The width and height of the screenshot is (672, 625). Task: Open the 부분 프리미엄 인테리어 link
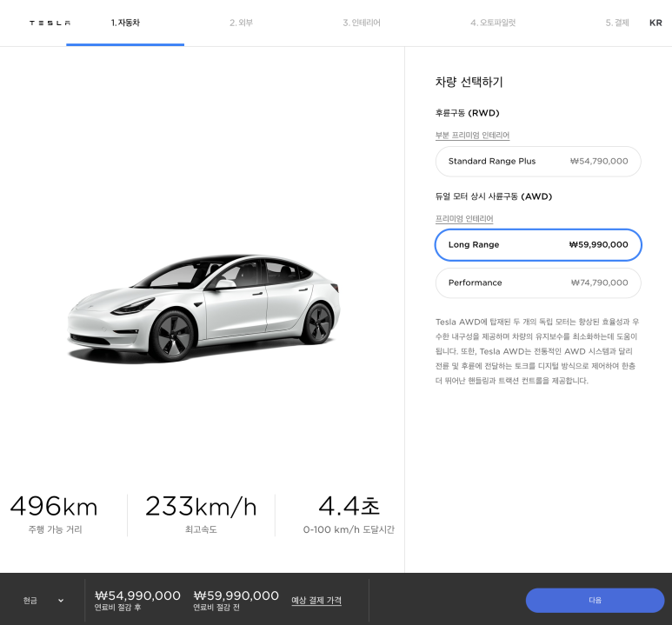472,135
